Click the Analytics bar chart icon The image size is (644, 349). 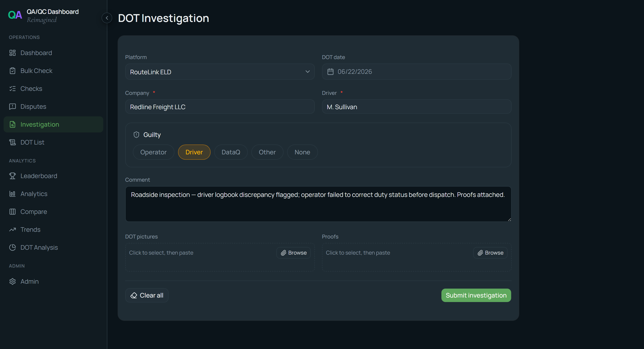(x=13, y=194)
